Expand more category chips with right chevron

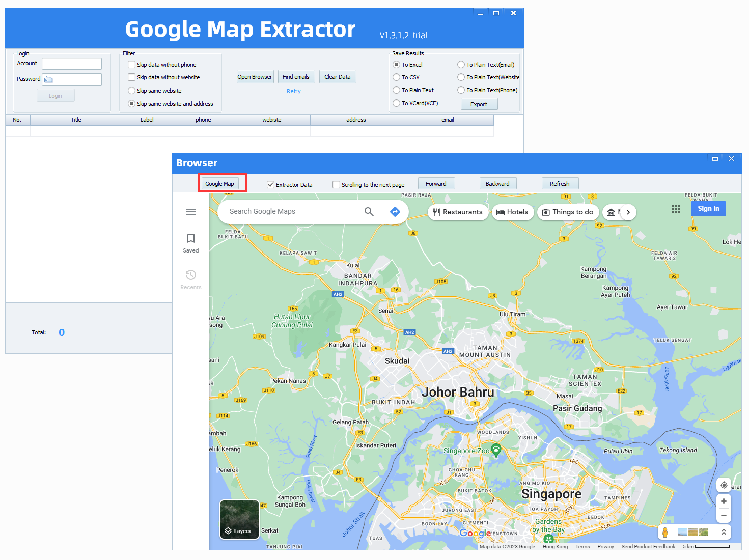(628, 212)
